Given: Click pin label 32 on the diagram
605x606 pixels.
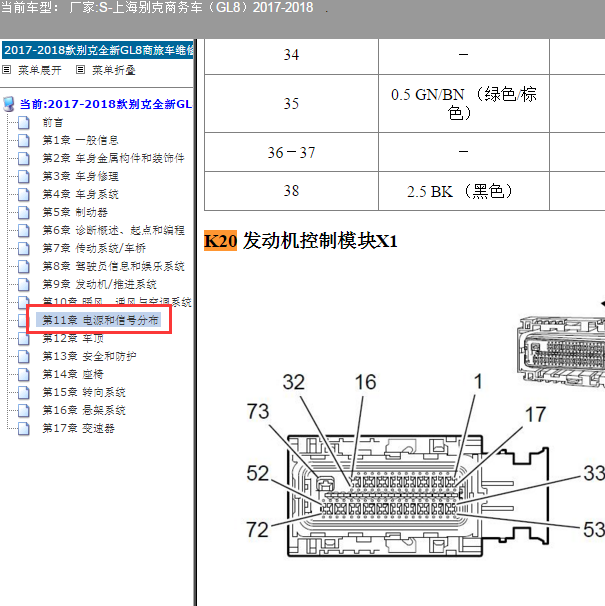Looking at the screenshot, I should 293,382.
